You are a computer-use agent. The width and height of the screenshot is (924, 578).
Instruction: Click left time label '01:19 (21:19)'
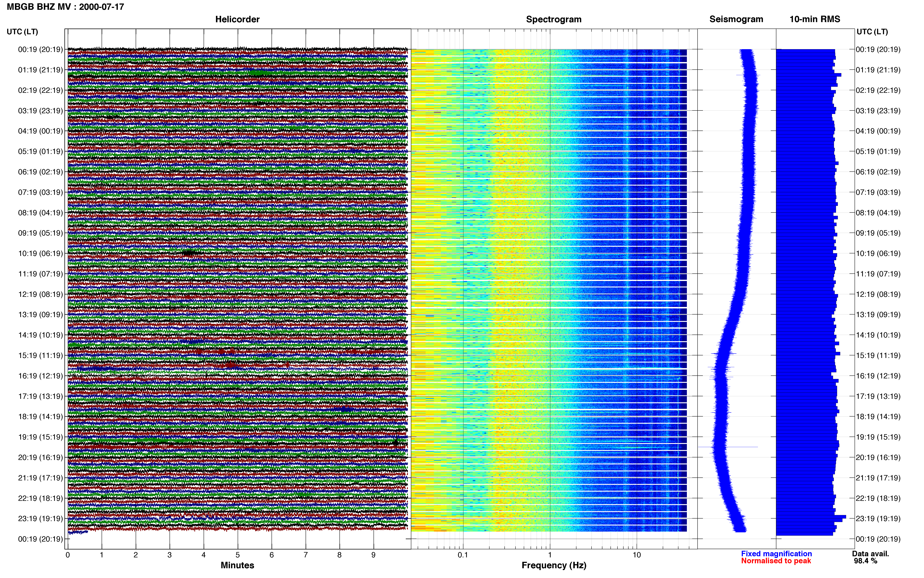40,70
